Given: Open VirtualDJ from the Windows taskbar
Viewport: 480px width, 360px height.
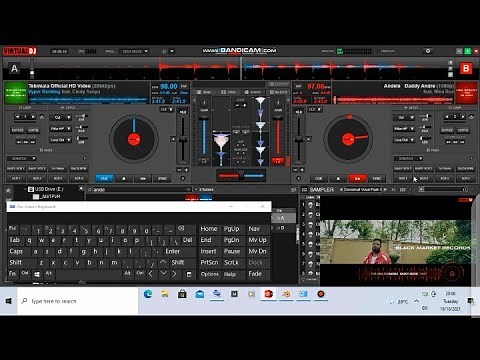Looking at the screenshot, I should pyautogui.click(x=269, y=294).
